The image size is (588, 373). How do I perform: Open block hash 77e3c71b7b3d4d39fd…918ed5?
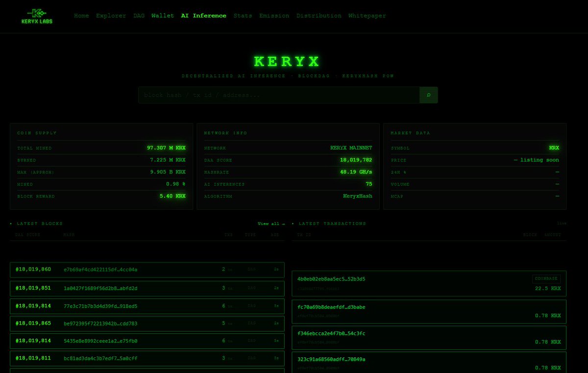[x=100, y=306]
